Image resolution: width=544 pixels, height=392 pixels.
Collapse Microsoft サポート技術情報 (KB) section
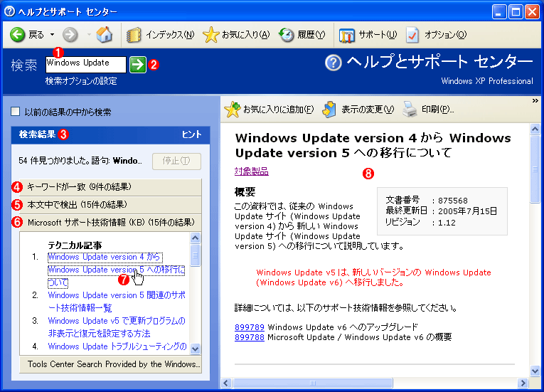click(111, 222)
